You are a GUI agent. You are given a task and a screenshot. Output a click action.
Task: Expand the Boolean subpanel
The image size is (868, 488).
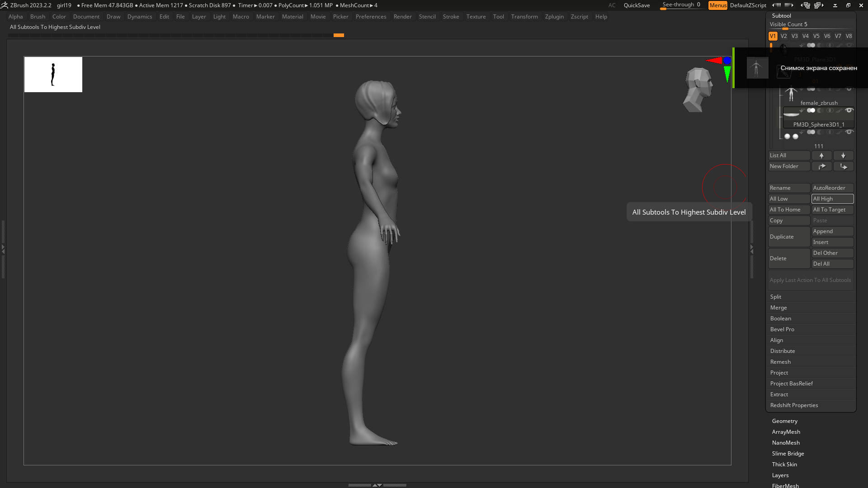780,319
